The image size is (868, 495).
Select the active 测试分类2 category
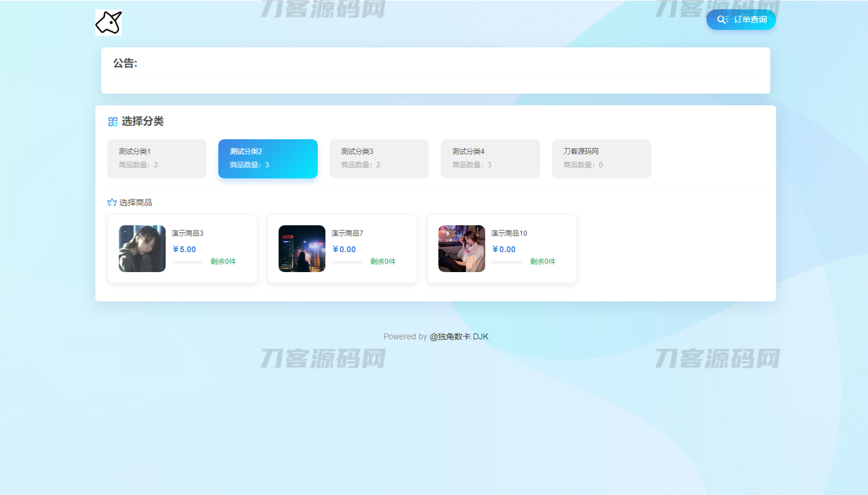tap(267, 159)
